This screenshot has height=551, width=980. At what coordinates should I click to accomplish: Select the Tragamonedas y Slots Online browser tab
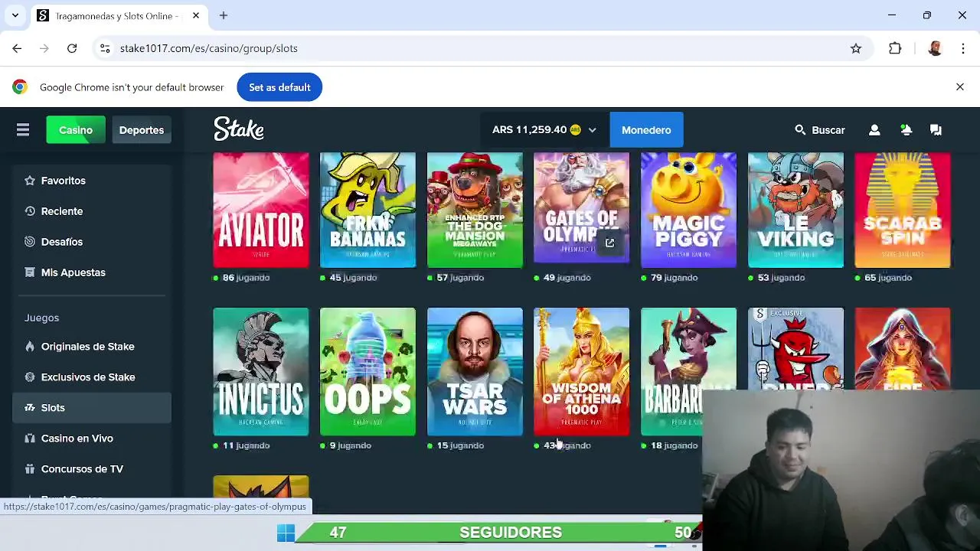pos(117,15)
